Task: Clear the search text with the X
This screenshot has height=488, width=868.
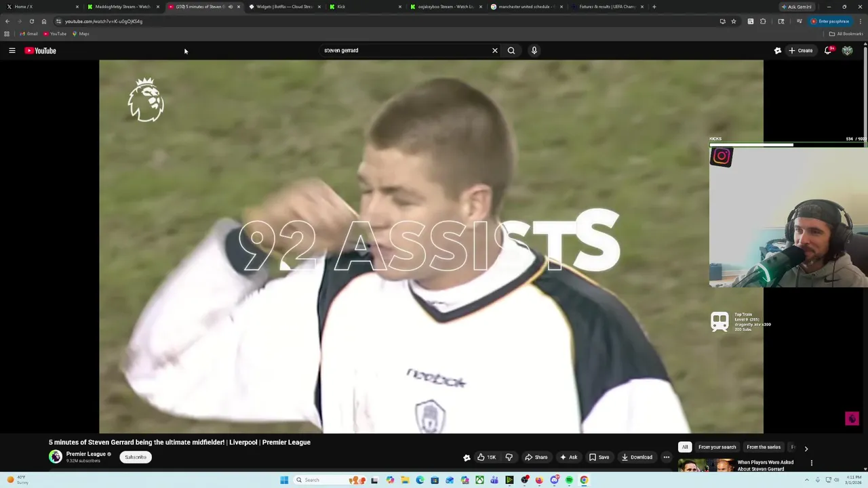Action: point(495,50)
